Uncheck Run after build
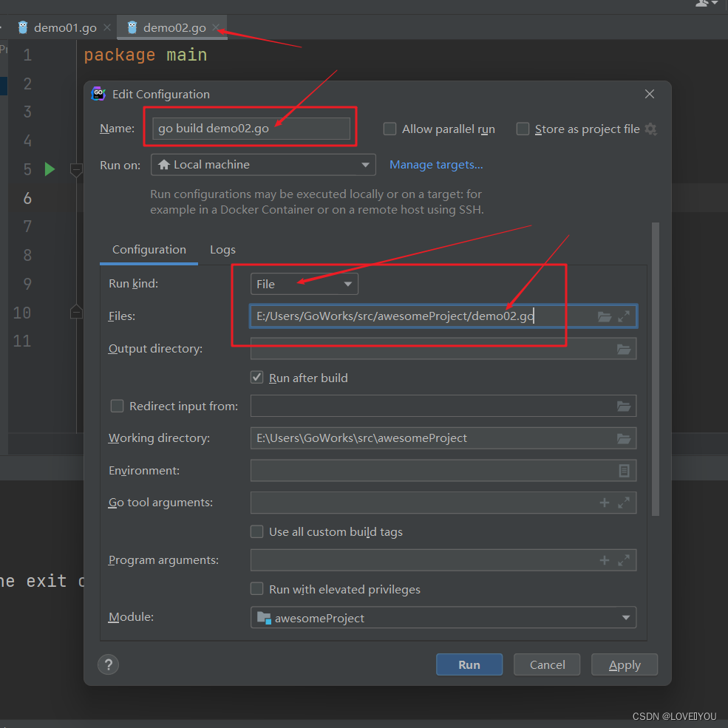728x728 pixels. pyautogui.click(x=256, y=377)
